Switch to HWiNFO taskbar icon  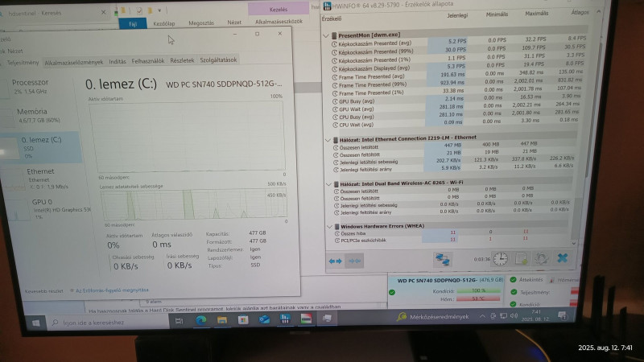tap(285, 319)
